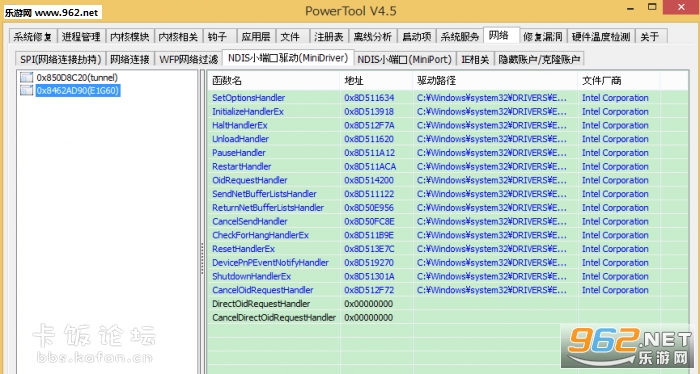This screenshot has width=700, height=374.
Task: Select 0x8462AD90(E1G60) driver in list
Action: point(78,90)
